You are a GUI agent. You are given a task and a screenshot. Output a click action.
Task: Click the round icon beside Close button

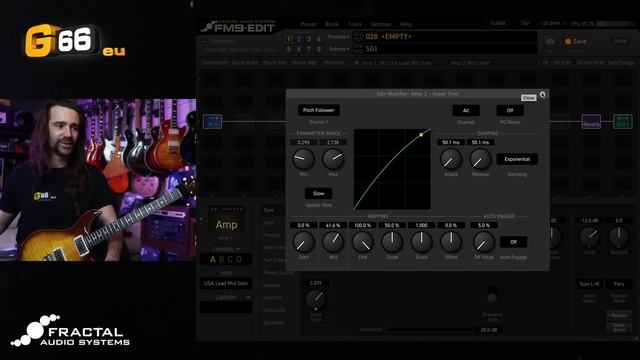pyautogui.click(x=542, y=95)
